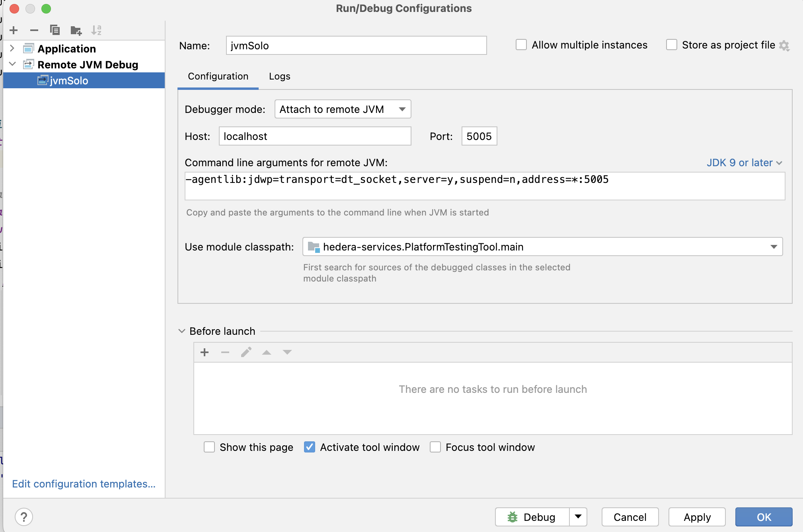This screenshot has width=803, height=532.
Task: Open the help icon
Action: coord(25,517)
